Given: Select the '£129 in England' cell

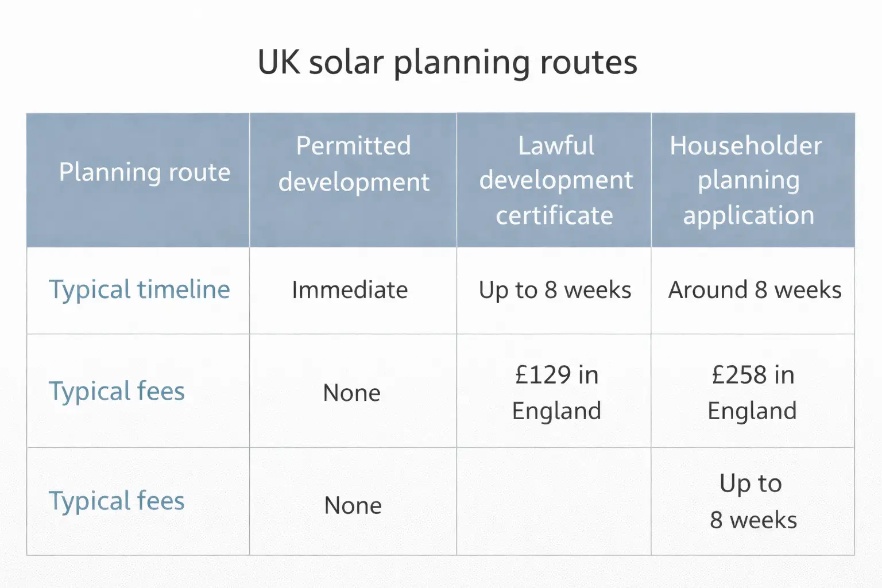Looking at the screenshot, I should point(556,393).
